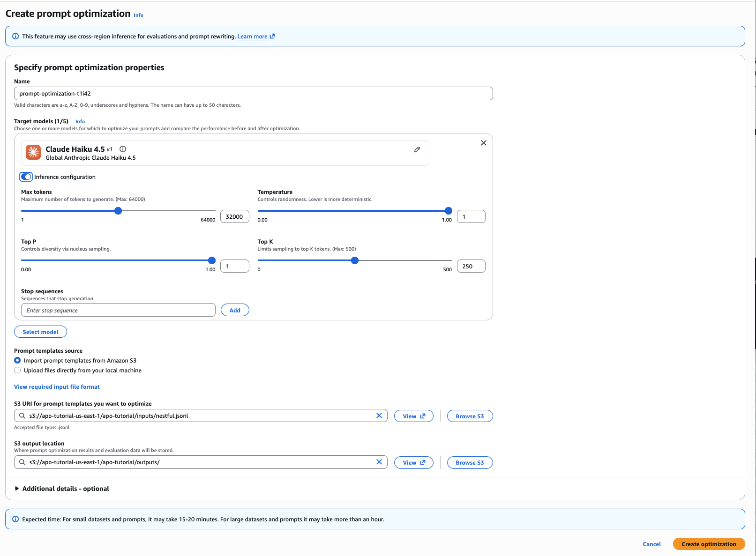Click the info icon in the cross-region banner

click(15, 36)
